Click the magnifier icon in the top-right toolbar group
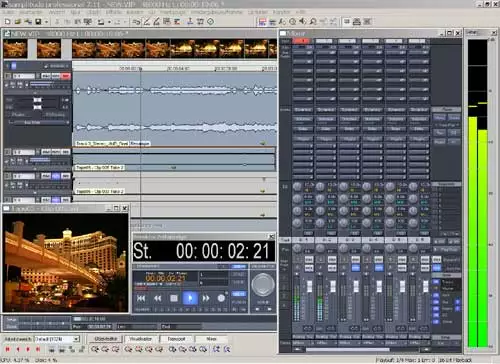The width and height of the screenshot is (500, 364). tap(313, 22)
